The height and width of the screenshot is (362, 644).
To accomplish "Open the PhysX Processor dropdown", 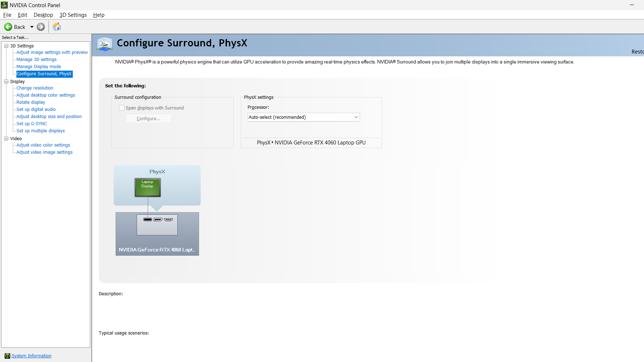I will tap(304, 117).
